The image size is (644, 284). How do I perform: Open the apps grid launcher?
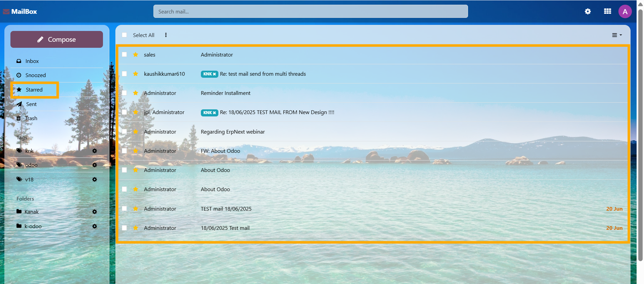click(x=607, y=11)
